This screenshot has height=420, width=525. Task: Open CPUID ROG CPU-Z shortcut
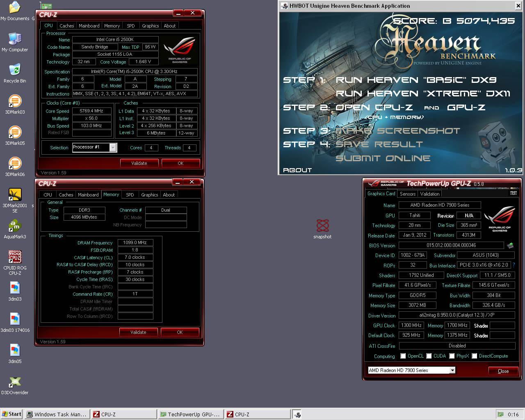pos(15,262)
